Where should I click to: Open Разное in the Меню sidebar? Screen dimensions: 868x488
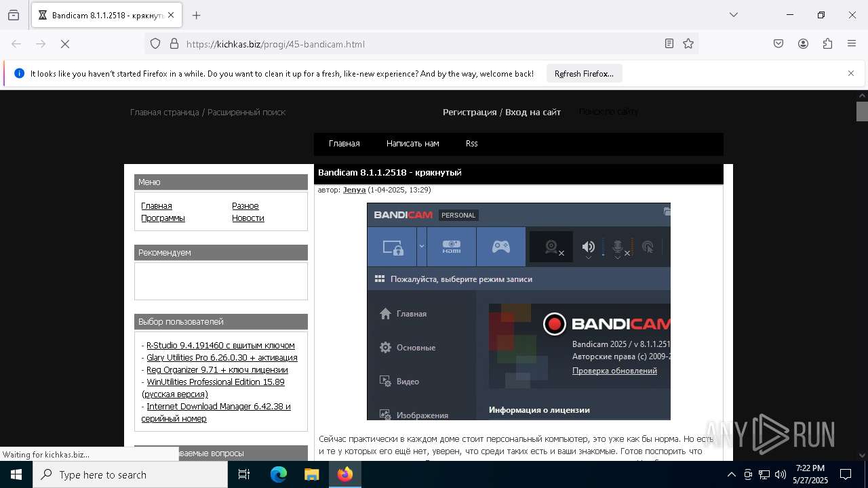point(245,206)
